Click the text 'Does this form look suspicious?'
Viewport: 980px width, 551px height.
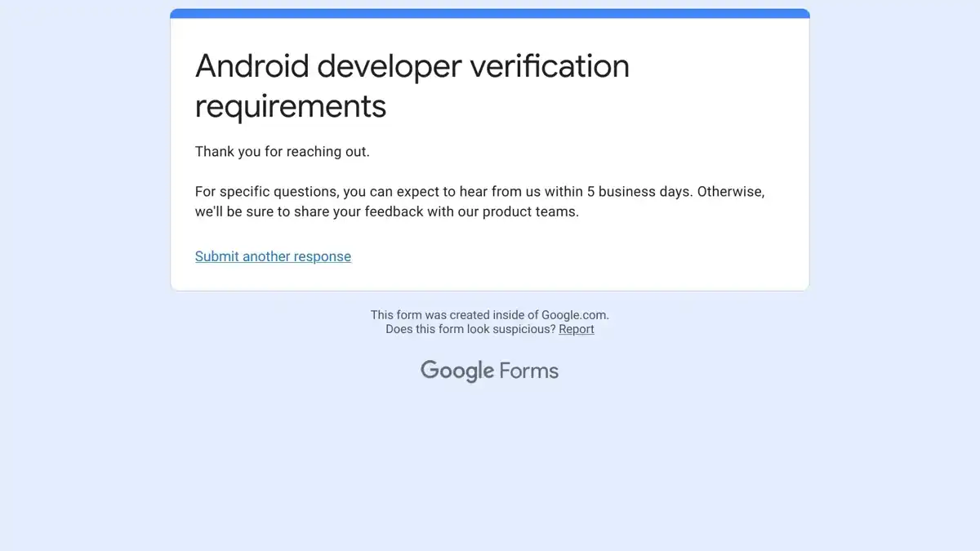tap(470, 330)
